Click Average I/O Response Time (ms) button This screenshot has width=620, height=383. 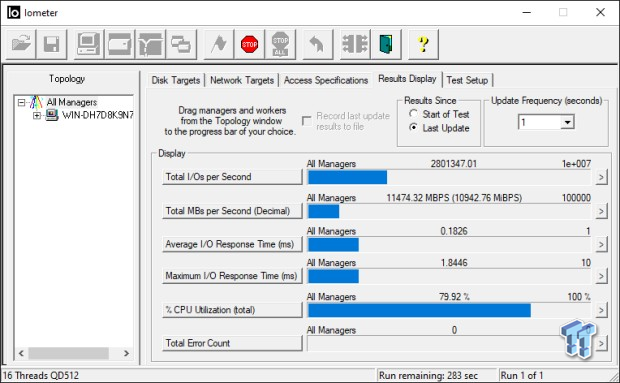232,245
